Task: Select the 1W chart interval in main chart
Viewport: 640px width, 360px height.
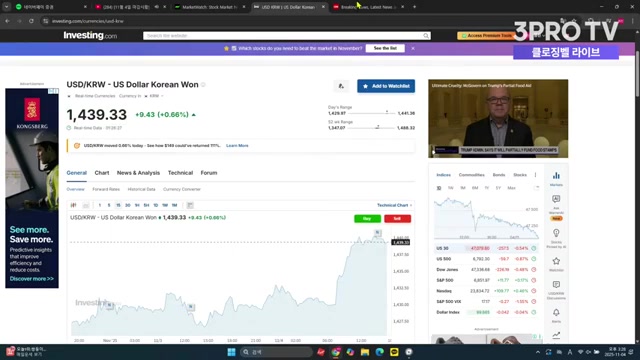Action: pos(165,205)
